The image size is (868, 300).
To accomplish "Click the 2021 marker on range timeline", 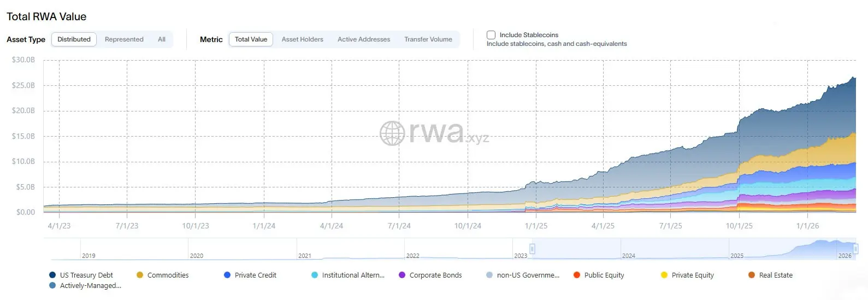I will (305, 255).
